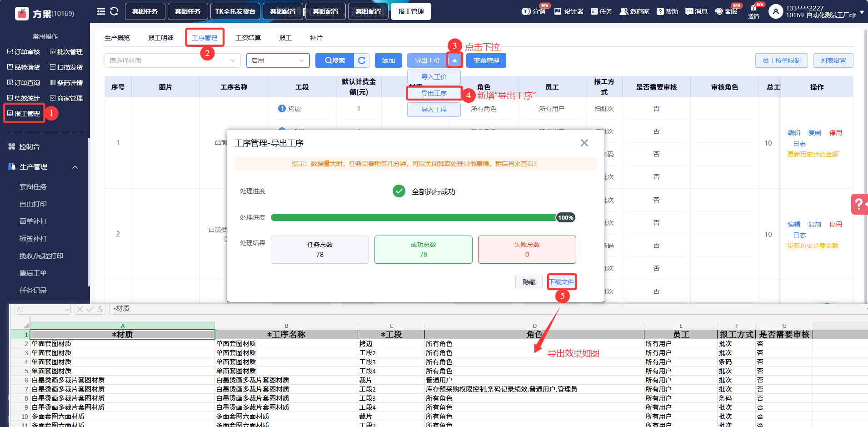Open the 任务 list in the top bar

[601, 11]
